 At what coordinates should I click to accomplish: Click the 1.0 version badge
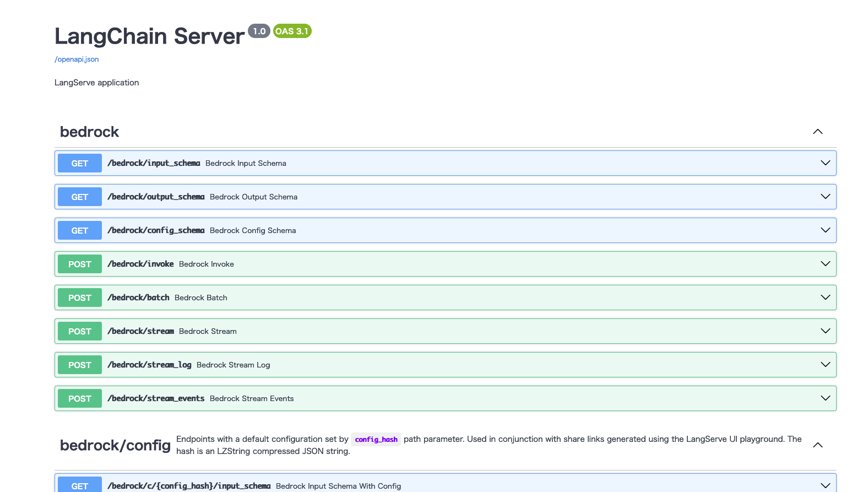click(x=259, y=31)
